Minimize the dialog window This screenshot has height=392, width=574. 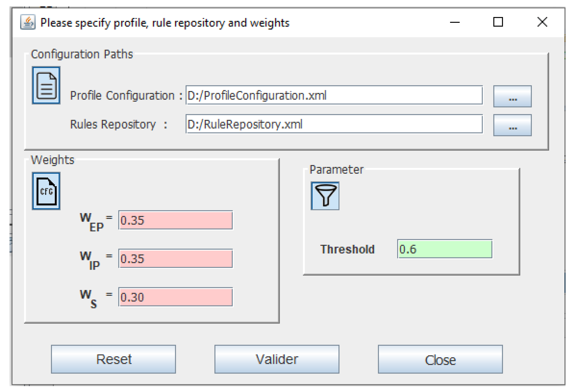[x=455, y=23]
